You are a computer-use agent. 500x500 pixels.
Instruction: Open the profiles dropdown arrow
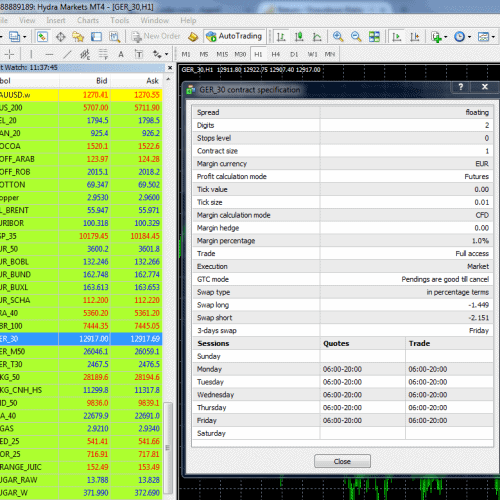[25, 37]
